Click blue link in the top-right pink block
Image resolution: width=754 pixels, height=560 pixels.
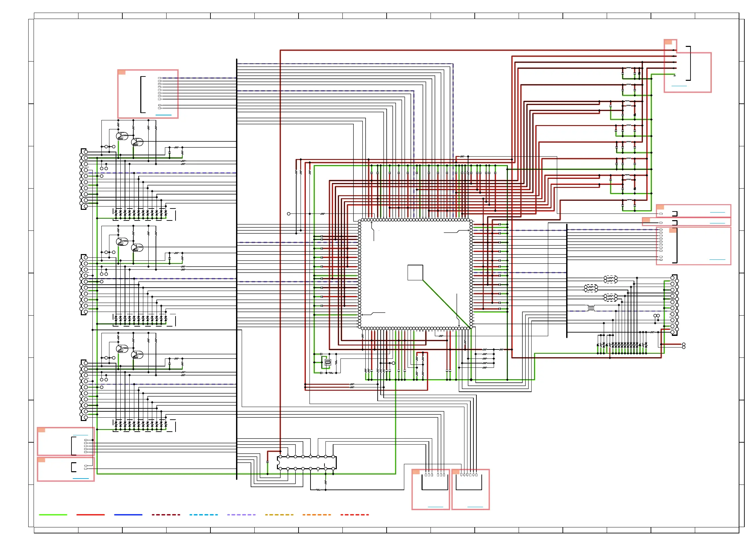679,86
